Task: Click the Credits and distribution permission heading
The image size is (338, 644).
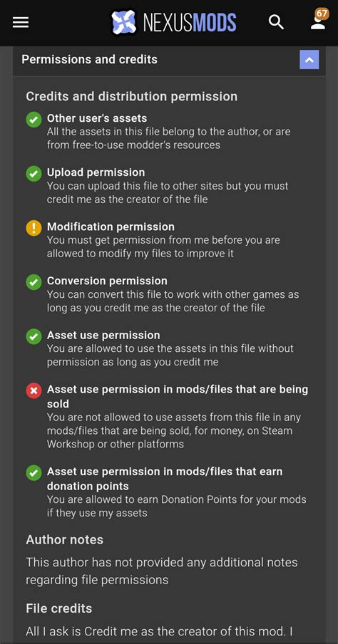Action: coord(132,96)
